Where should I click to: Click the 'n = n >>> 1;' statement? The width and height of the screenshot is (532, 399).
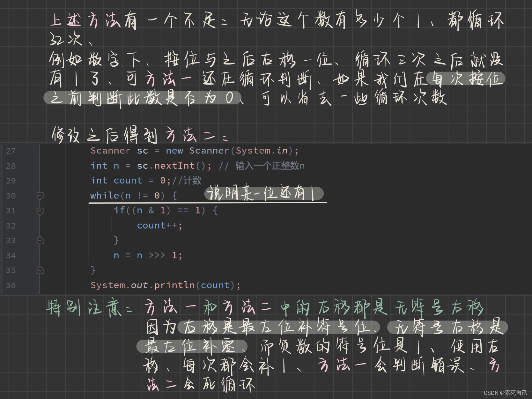point(148,255)
